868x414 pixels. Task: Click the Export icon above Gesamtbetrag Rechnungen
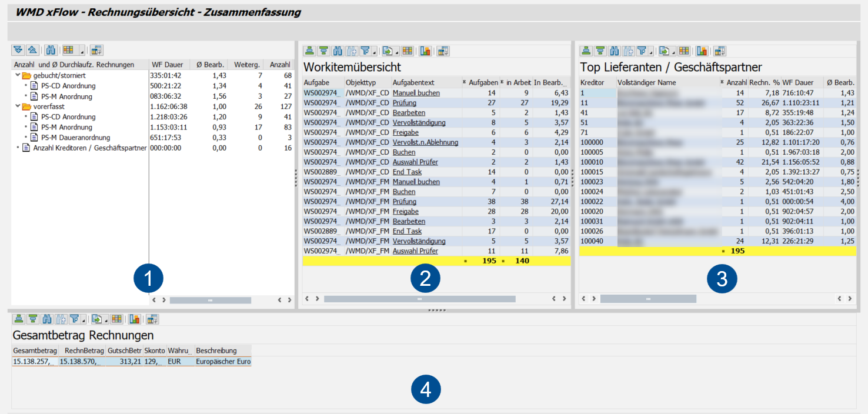97,319
